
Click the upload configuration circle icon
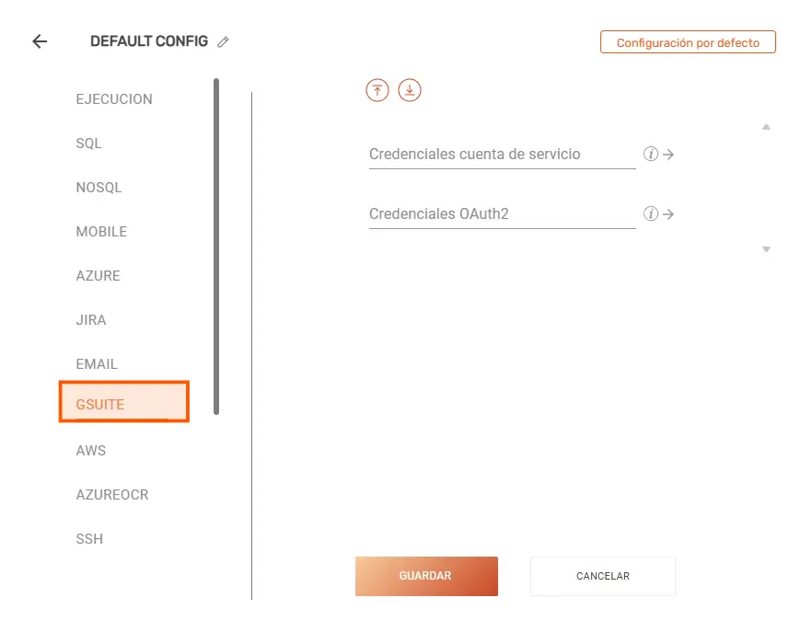(377, 90)
